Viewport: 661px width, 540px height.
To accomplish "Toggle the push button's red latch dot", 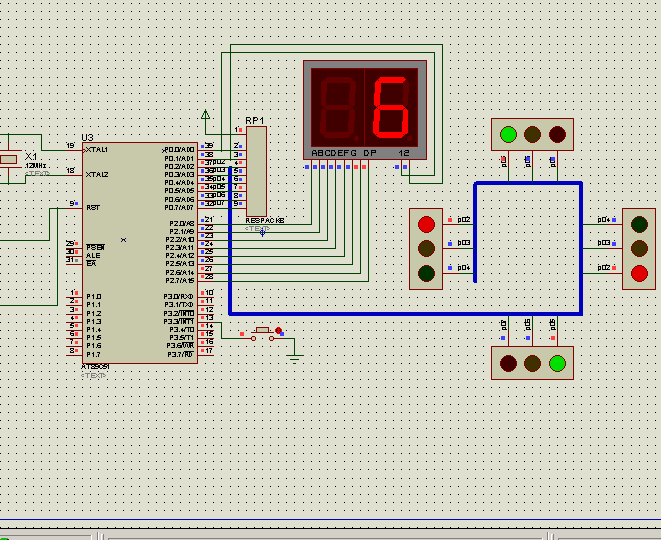I will 278,330.
